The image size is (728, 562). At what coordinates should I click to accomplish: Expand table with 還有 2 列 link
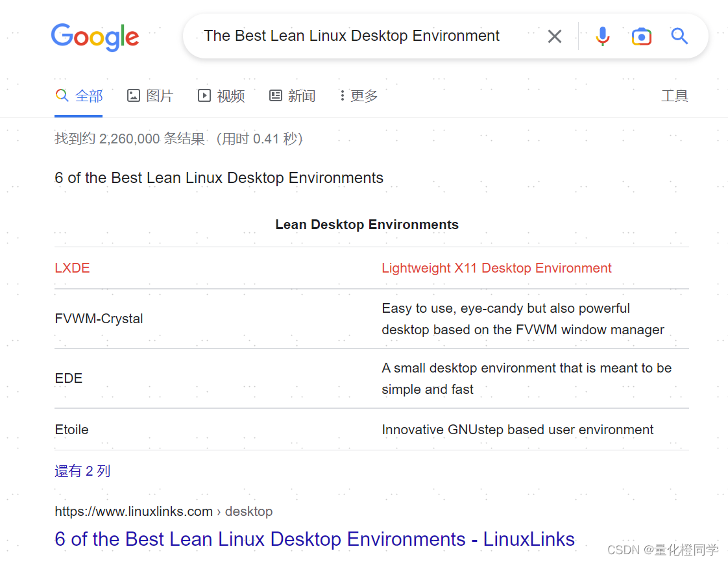point(82,471)
